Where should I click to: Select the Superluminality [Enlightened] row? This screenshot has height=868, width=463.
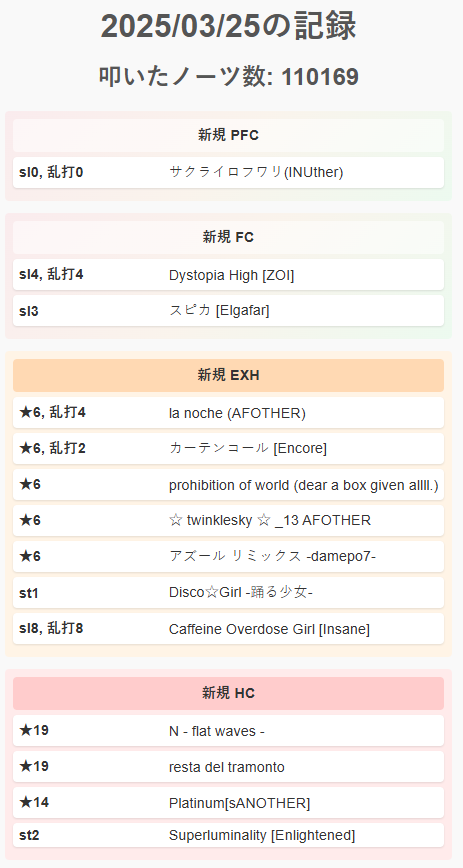pyautogui.click(x=228, y=835)
